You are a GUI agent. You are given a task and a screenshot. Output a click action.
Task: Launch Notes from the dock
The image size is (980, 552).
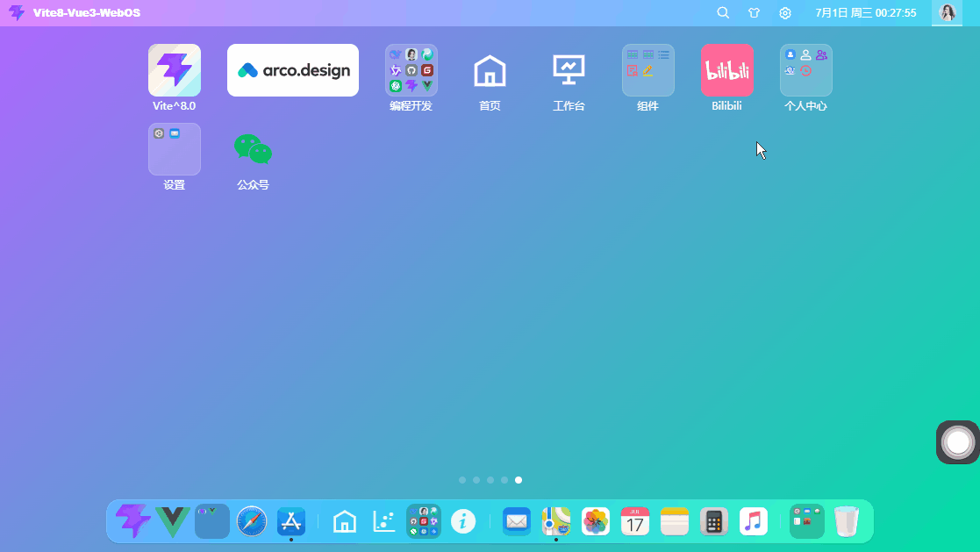point(675,520)
